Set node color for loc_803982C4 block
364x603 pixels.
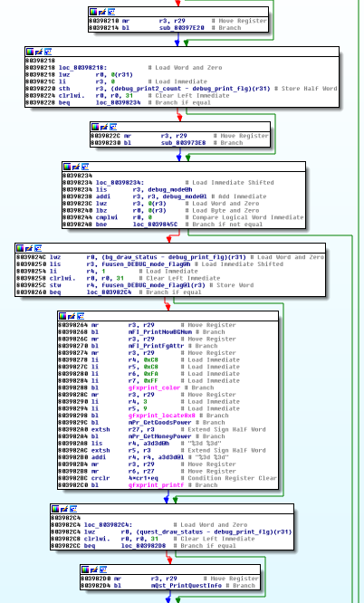(55, 509)
